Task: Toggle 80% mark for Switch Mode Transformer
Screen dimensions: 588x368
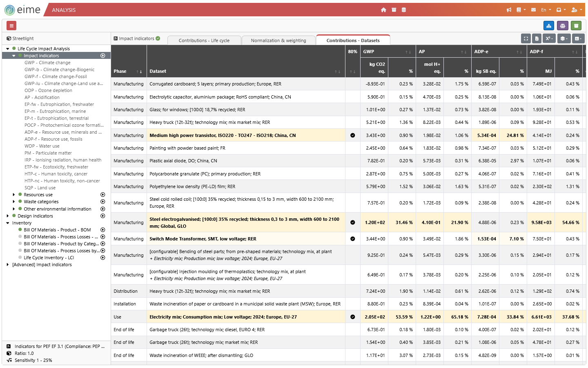Action: [x=352, y=239]
